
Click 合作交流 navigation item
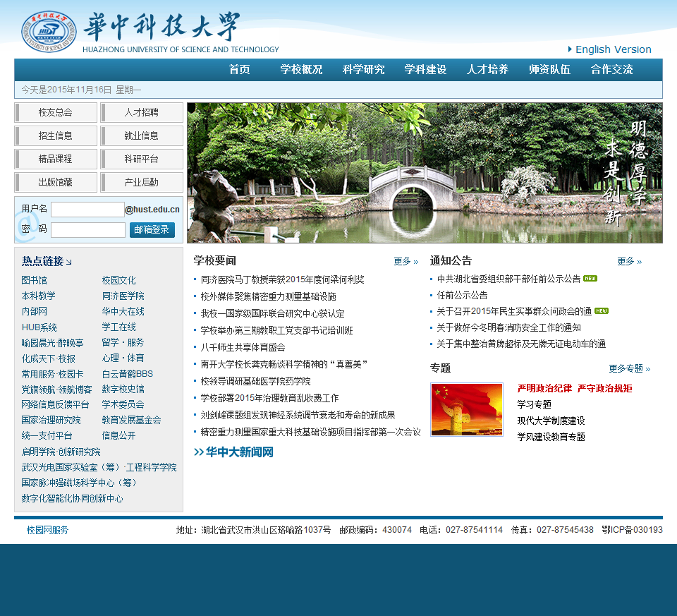[x=612, y=70]
